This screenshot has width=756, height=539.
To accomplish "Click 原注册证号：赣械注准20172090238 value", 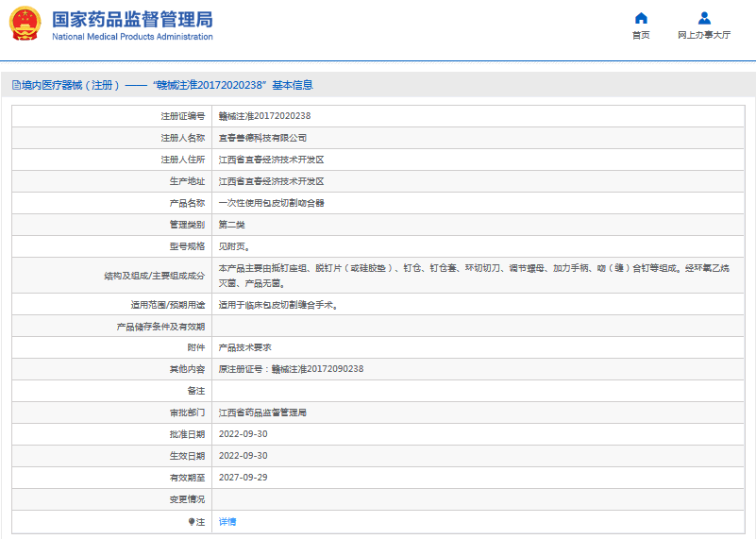I will (x=291, y=369).
